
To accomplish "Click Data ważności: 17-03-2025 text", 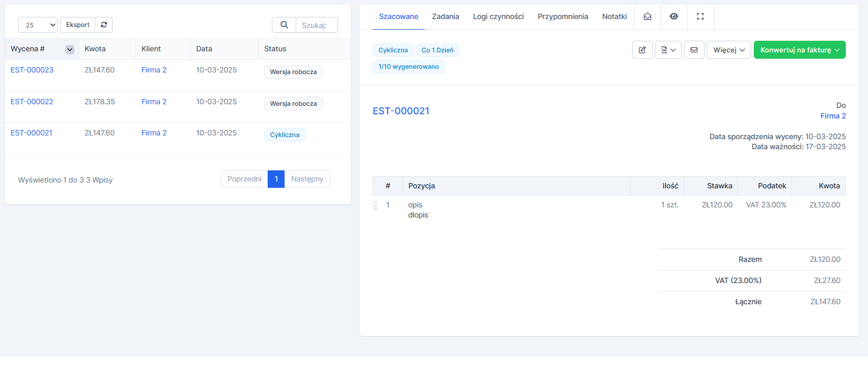I will coord(799,147).
